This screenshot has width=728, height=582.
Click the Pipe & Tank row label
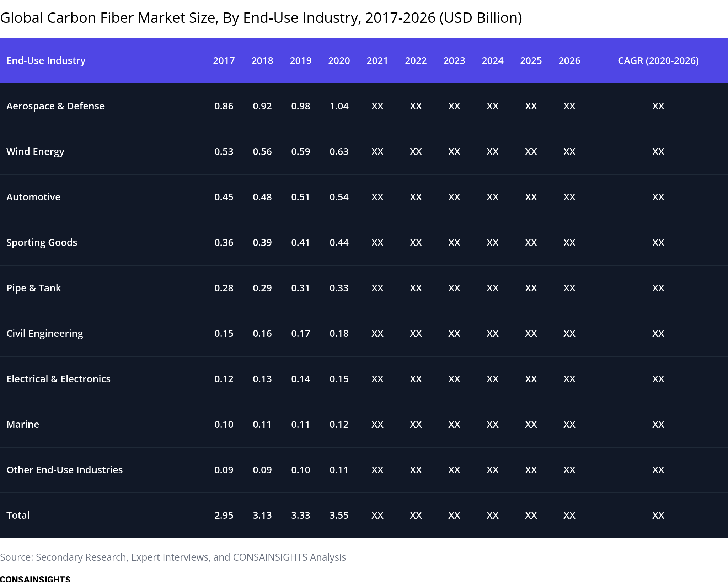34,288
